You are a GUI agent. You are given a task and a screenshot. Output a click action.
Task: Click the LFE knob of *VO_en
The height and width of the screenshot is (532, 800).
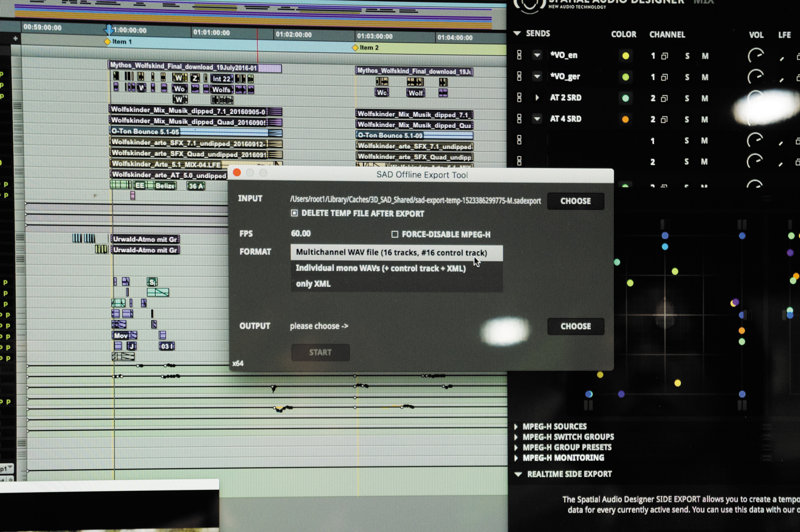pos(782,58)
